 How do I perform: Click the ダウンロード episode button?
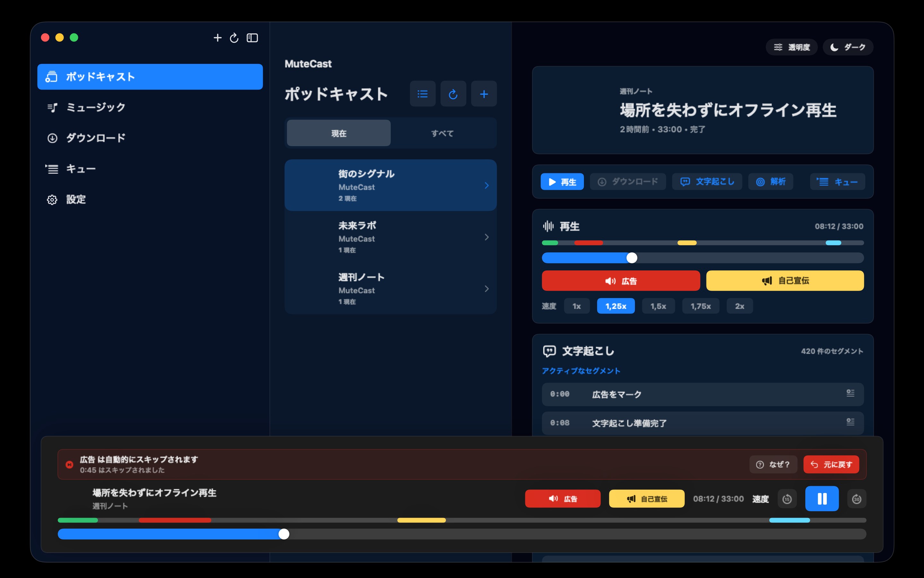(x=628, y=181)
